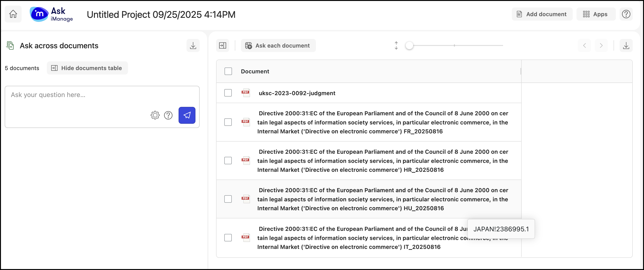The height and width of the screenshot is (270, 644).
Task: Tick the FR_20250816 directive checkbox
Action: point(228,122)
